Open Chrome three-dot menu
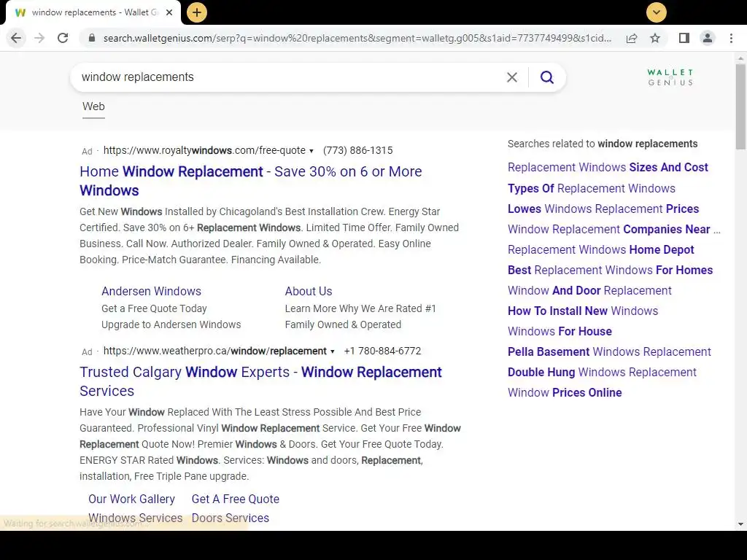Screen dimensions: 747x560 pyautogui.click(x=731, y=38)
